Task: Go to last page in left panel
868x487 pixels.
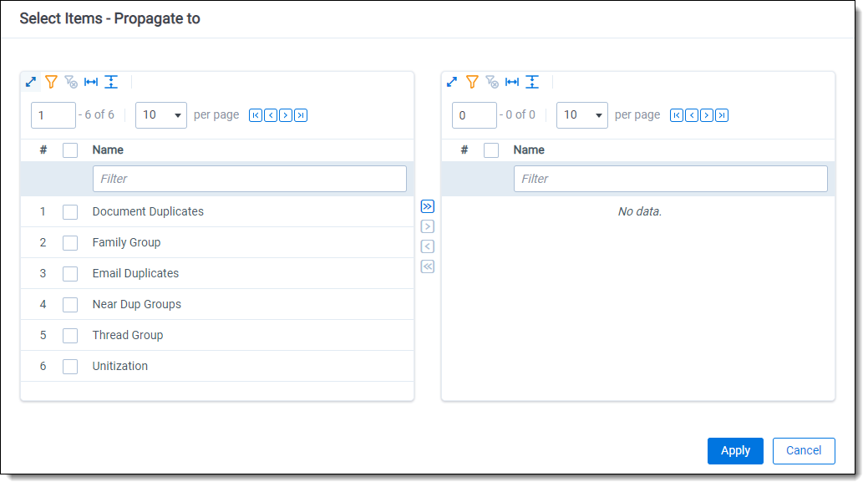Action: [301, 115]
